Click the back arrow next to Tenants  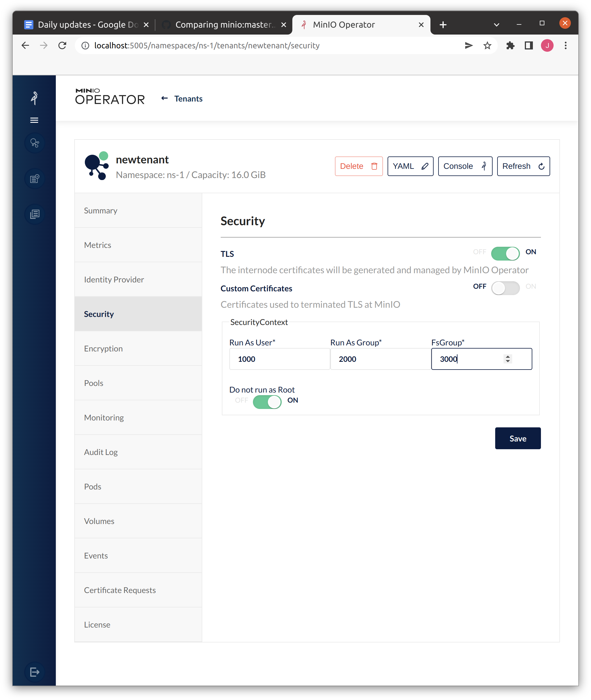[x=164, y=98]
